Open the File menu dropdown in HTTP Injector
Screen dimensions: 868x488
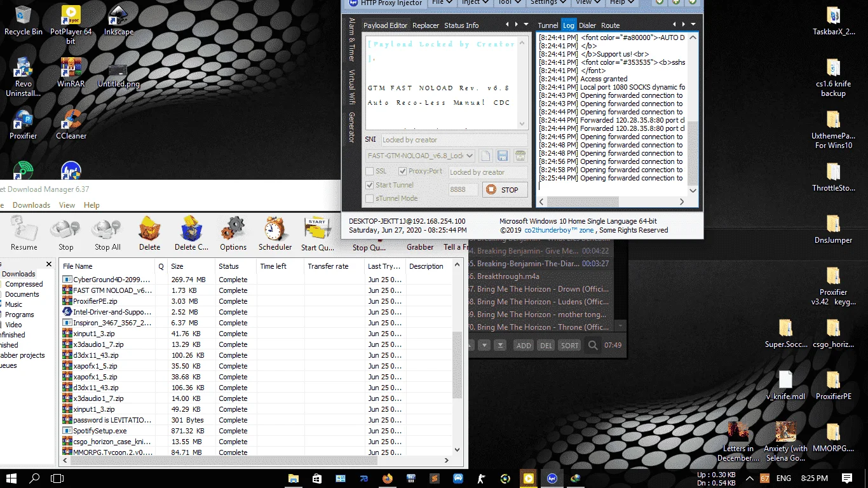click(x=442, y=3)
